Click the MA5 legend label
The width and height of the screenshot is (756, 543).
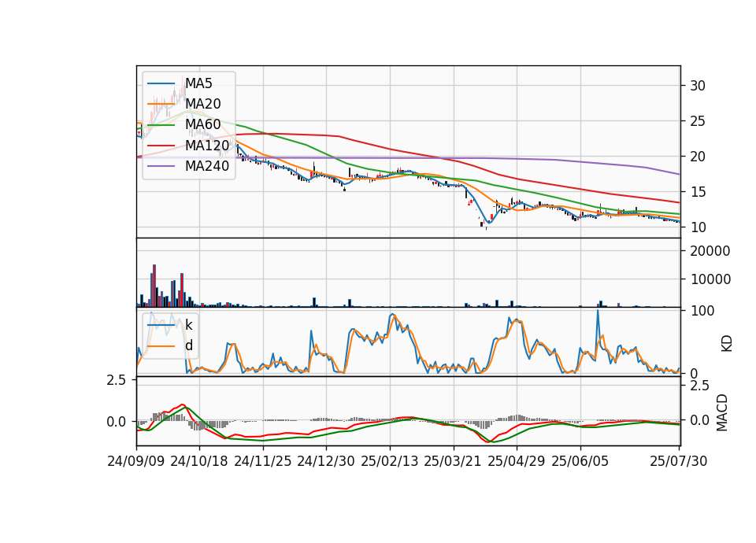(x=198, y=83)
